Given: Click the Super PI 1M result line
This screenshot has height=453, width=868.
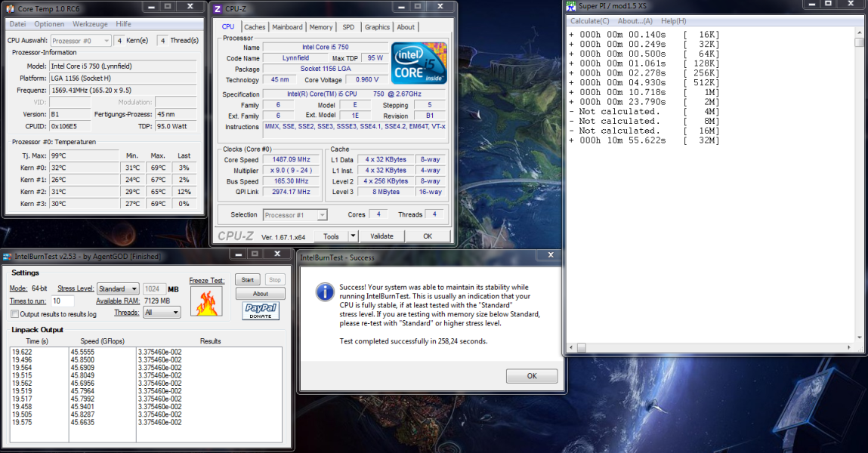Looking at the screenshot, I should click(x=644, y=92).
